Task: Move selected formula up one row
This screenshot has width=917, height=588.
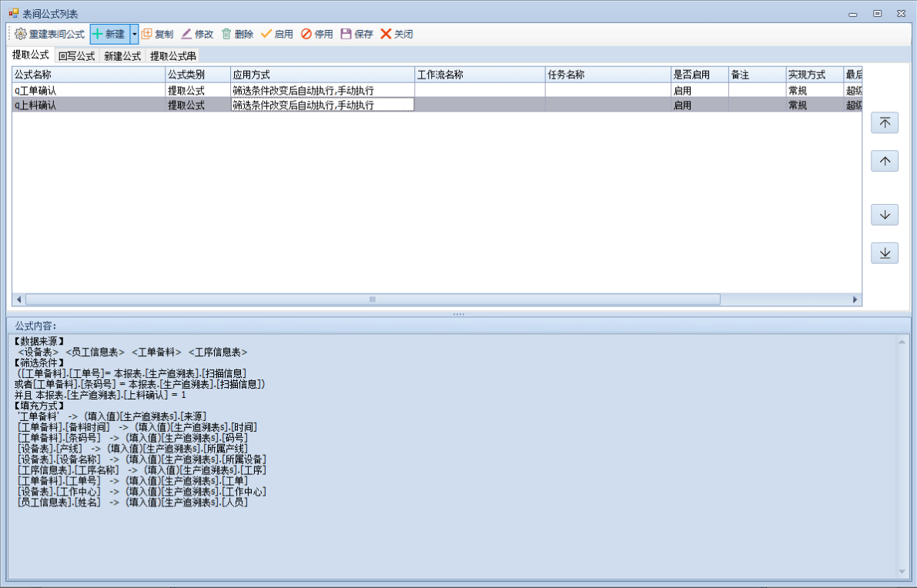Action: pyautogui.click(x=885, y=161)
